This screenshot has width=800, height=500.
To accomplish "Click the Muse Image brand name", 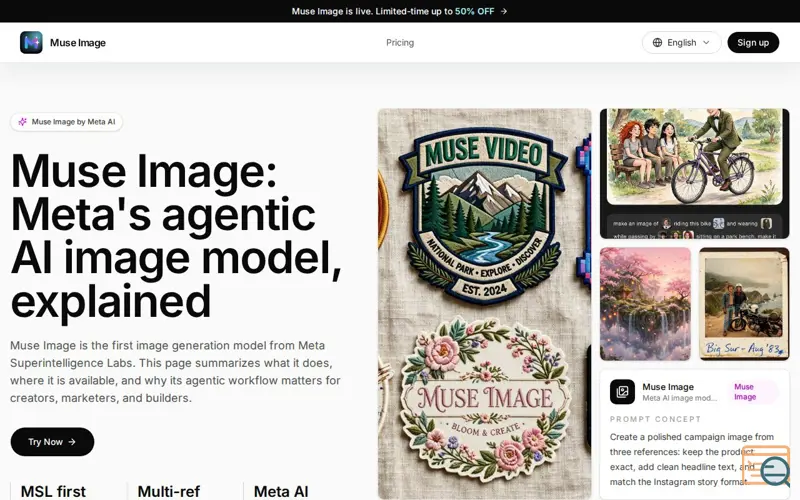I will 78,43.
